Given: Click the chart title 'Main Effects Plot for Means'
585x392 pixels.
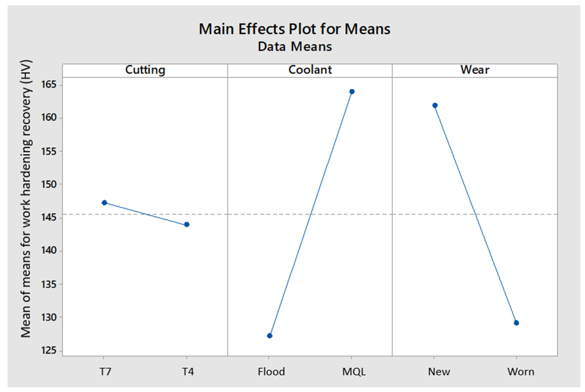Looking at the screenshot, I should click(294, 29).
